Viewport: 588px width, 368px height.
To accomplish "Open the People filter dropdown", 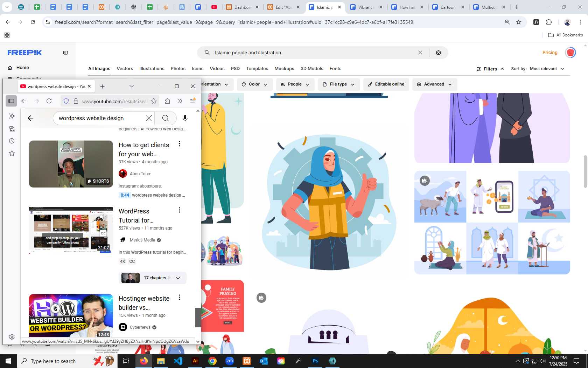I will pos(295,84).
